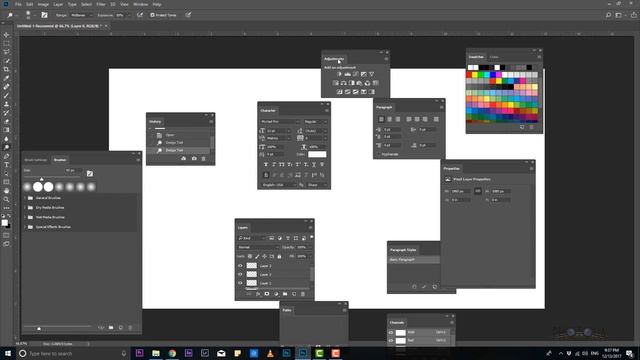Open the File menu
Image resolution: width=640 pixels, height=360 pixels.
point(18,4)
